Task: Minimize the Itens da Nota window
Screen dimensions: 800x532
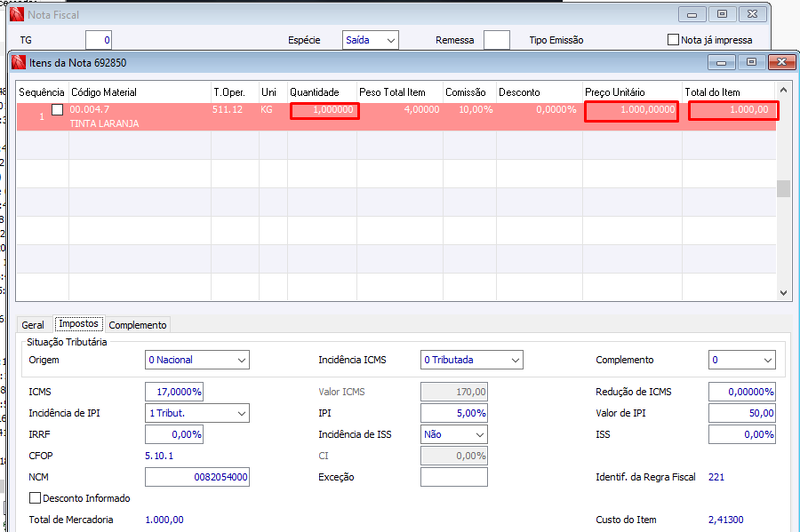Action: click(721, 62)
